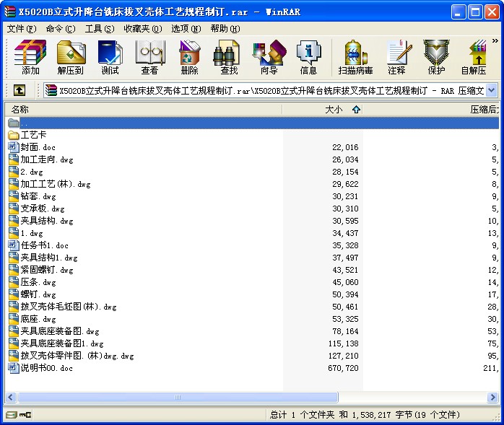Select 说明书00.doc file icon

(13, 368)
